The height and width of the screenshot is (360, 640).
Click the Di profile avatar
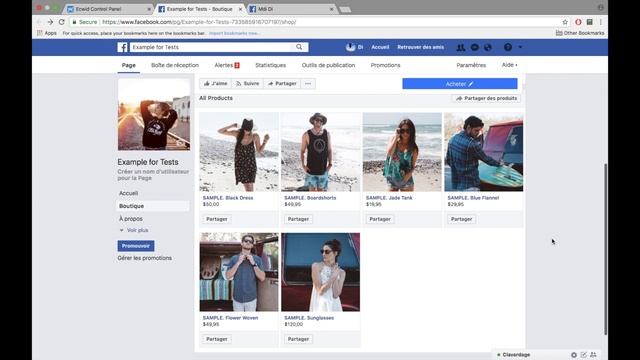point(350,47)
